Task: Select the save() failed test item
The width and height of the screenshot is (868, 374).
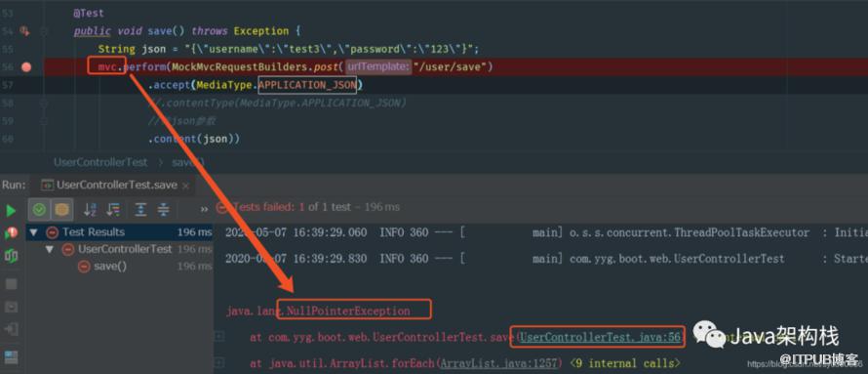Action: pos(110,267)
